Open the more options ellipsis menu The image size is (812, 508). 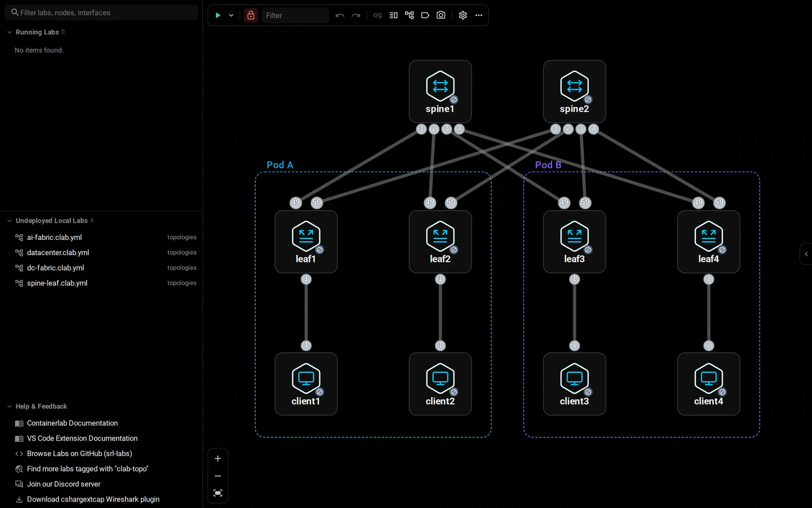pyautogui.click(x=479, y=15)
